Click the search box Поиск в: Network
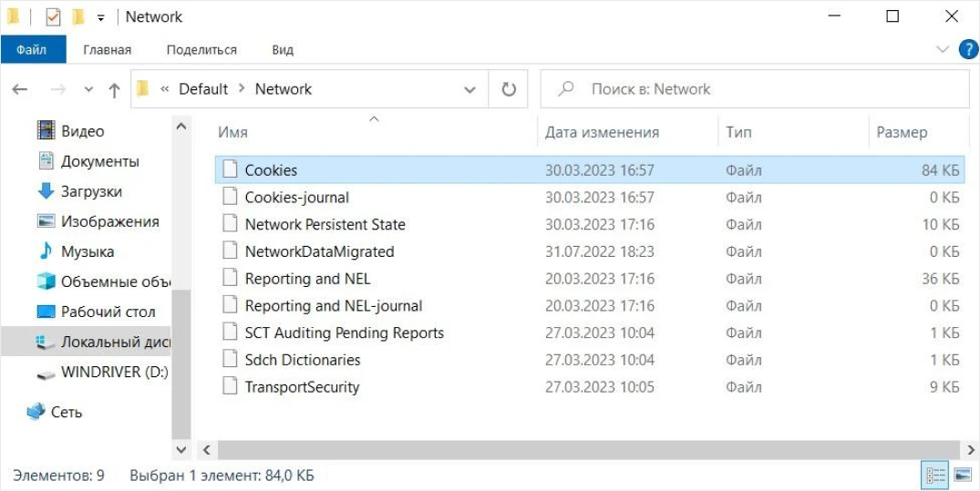Viewport: 980px width, 491px height. click(755, 89)
